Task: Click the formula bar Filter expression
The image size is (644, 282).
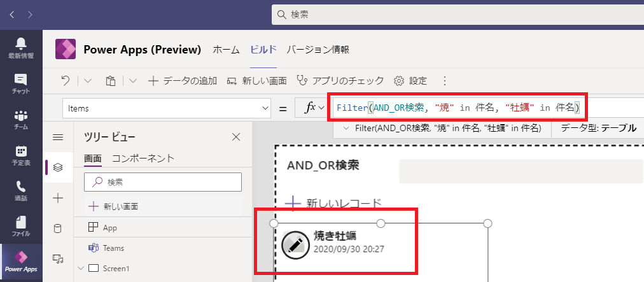Action: click(458, 108)
